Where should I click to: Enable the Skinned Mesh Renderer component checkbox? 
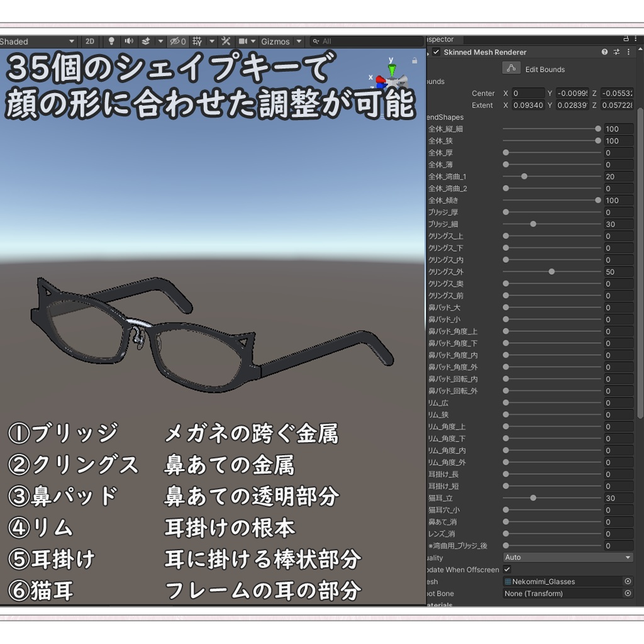tap(436, 52)
